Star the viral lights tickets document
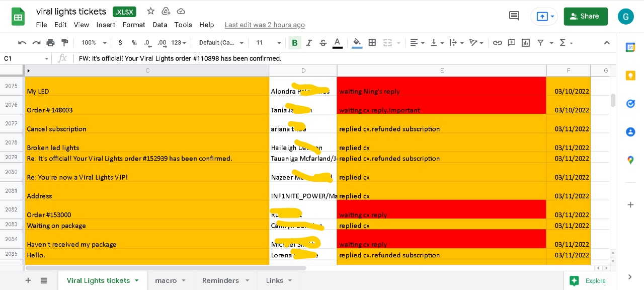This screenshot has width=644, height=290. point(150,11)
